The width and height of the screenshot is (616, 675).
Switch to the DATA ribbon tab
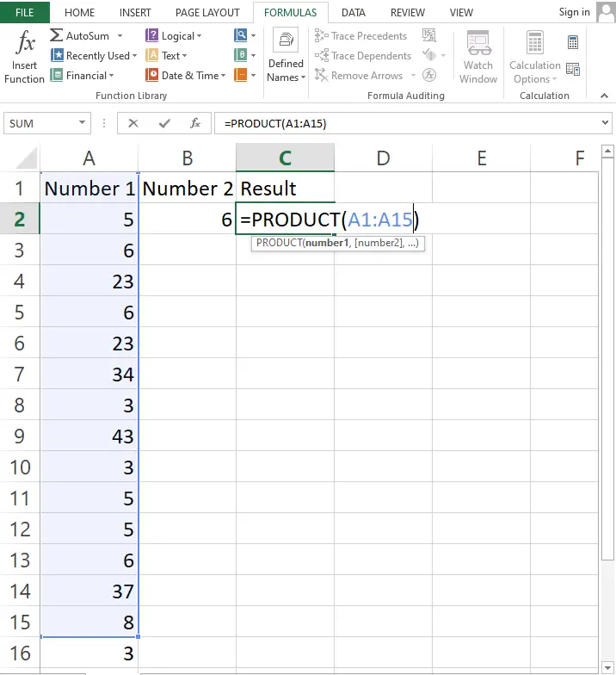coord(354,13)
